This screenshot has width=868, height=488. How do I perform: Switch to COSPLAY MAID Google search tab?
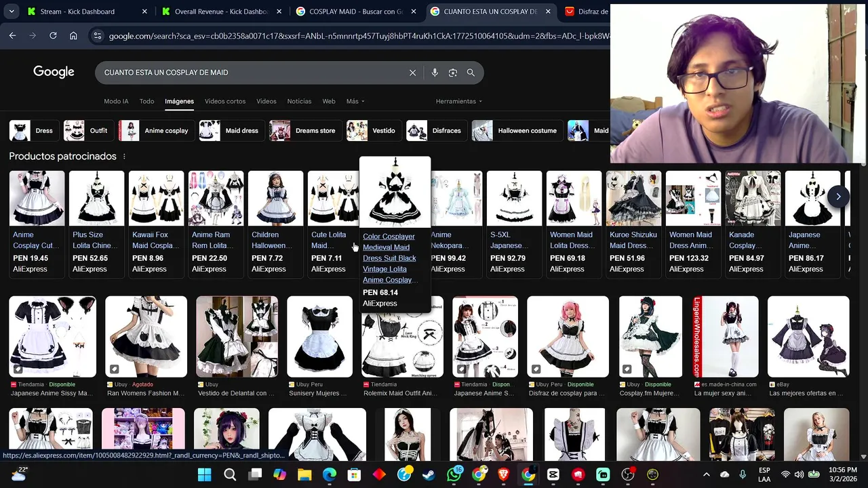[357, 12]
